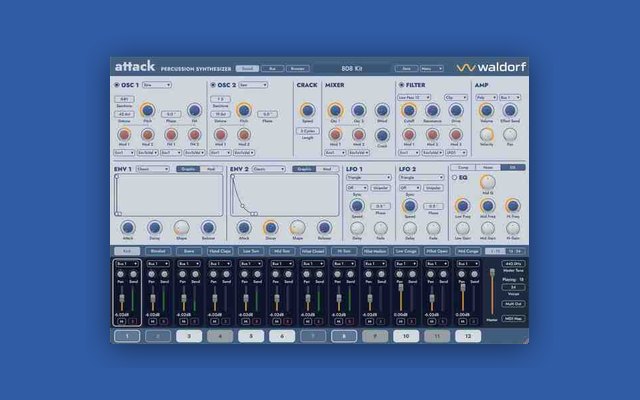Open the OSC 1 waveform dropdown
640x400 pixels.
click(157, 85)
